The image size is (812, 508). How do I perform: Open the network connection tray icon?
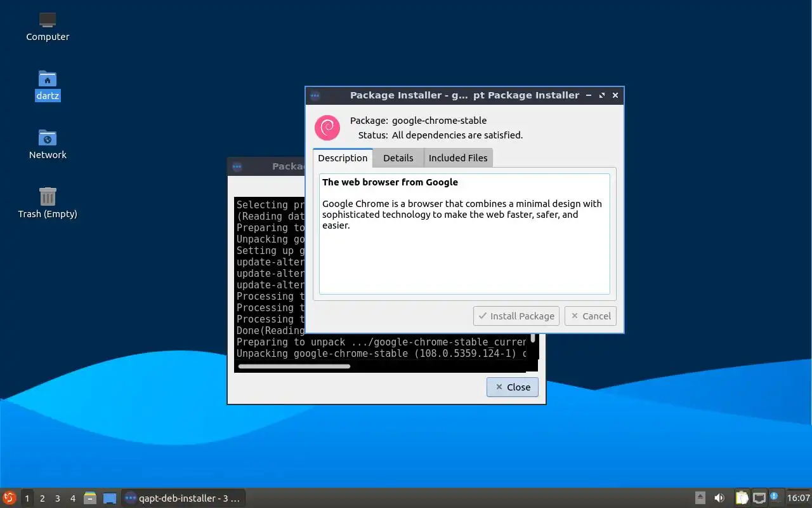(x=759, y=498)
